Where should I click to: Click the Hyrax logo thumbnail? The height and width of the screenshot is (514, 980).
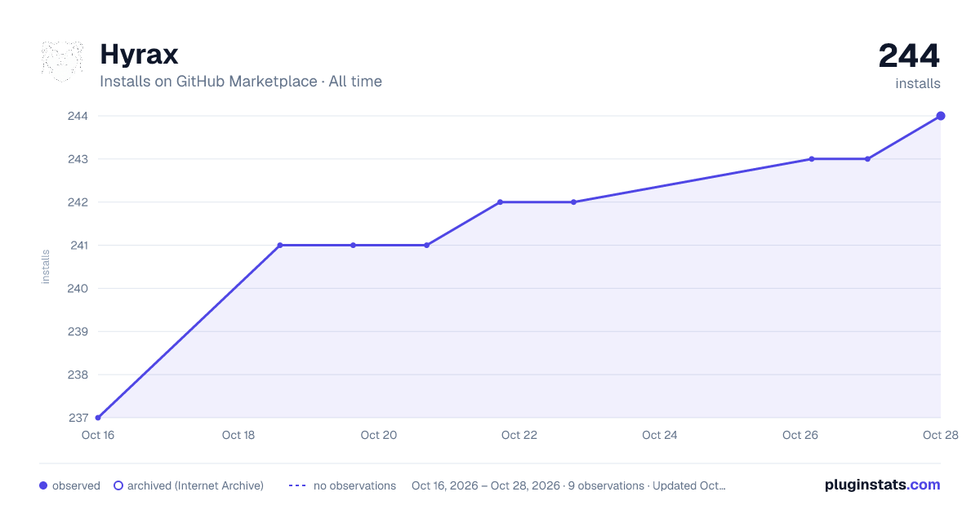pos(62,62)
